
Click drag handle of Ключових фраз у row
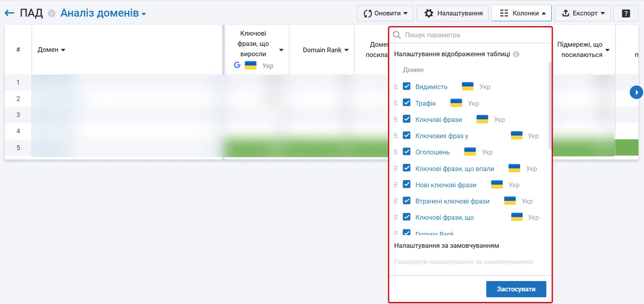point(396,136)
